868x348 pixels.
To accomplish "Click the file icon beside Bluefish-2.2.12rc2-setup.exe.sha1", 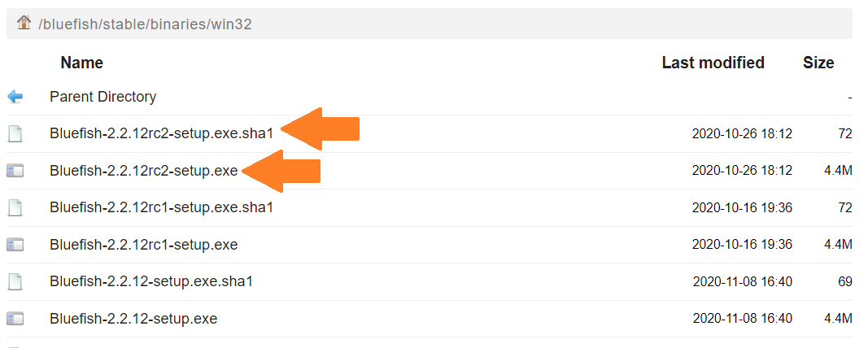I will coord(15,133).
